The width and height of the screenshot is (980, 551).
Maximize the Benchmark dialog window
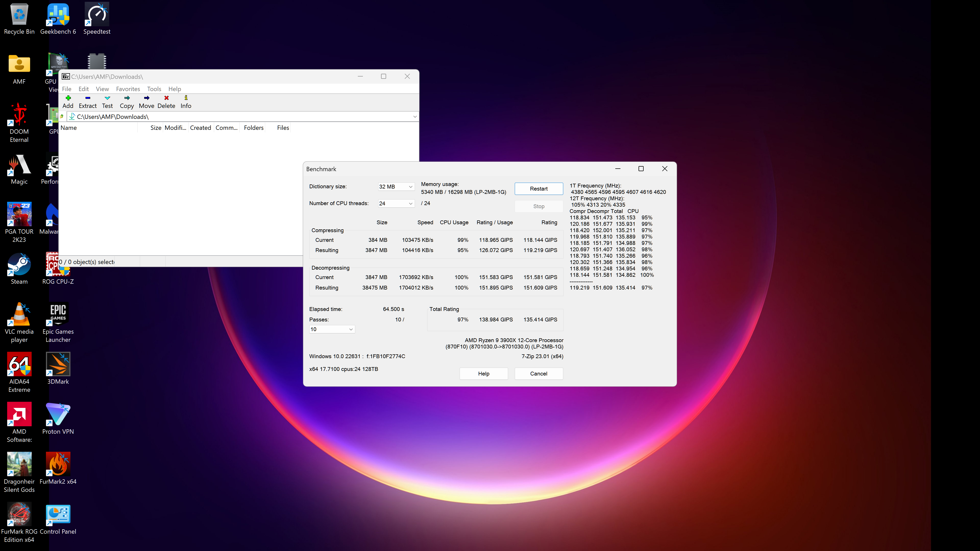coord(641,169)
